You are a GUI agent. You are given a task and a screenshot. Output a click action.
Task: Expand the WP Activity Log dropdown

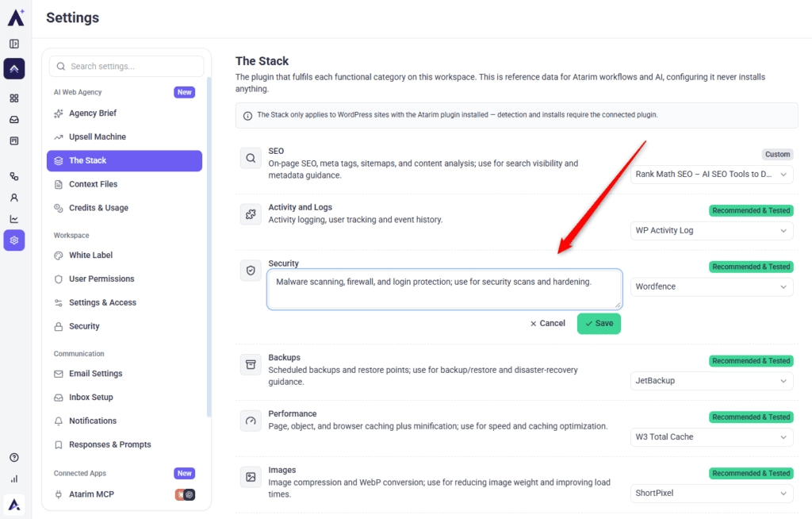[x=711, y=230]
